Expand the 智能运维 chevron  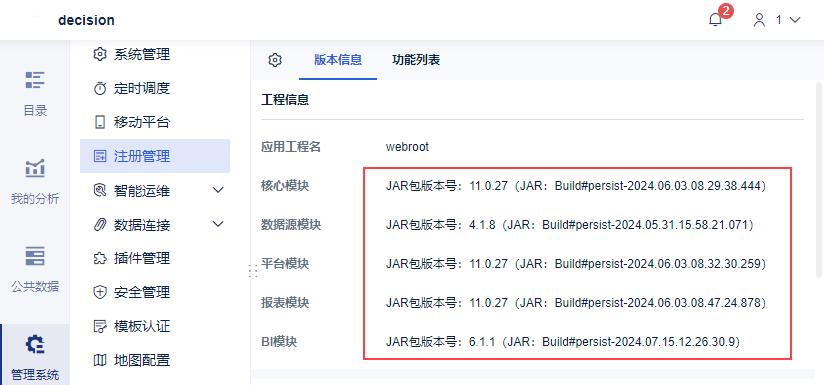[218, 190]
